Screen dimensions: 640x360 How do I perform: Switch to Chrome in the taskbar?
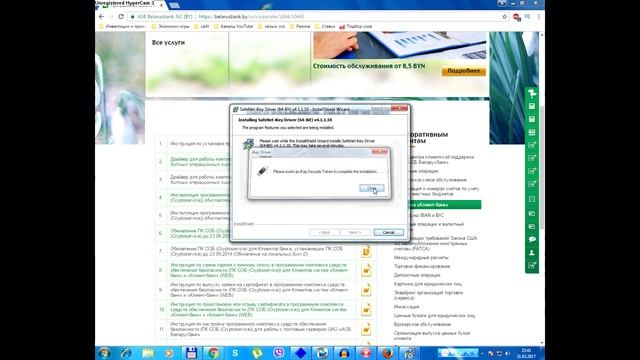tap(213, 353)
